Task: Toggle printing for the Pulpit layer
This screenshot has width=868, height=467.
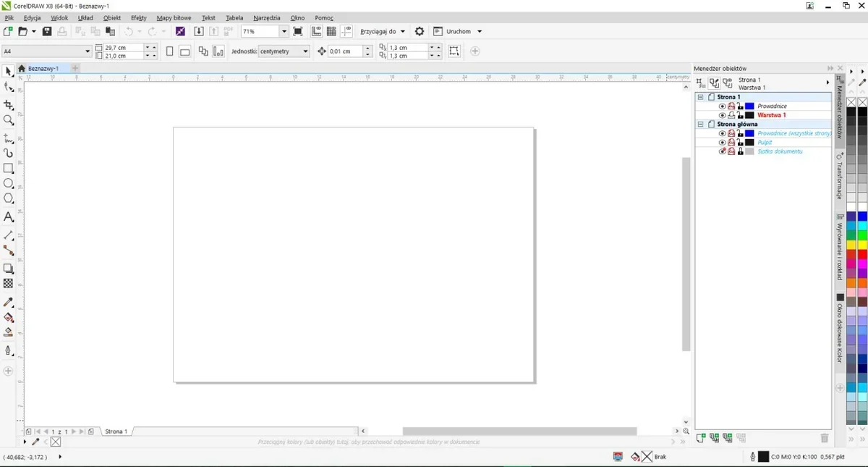Action: (x=731, y=143)
